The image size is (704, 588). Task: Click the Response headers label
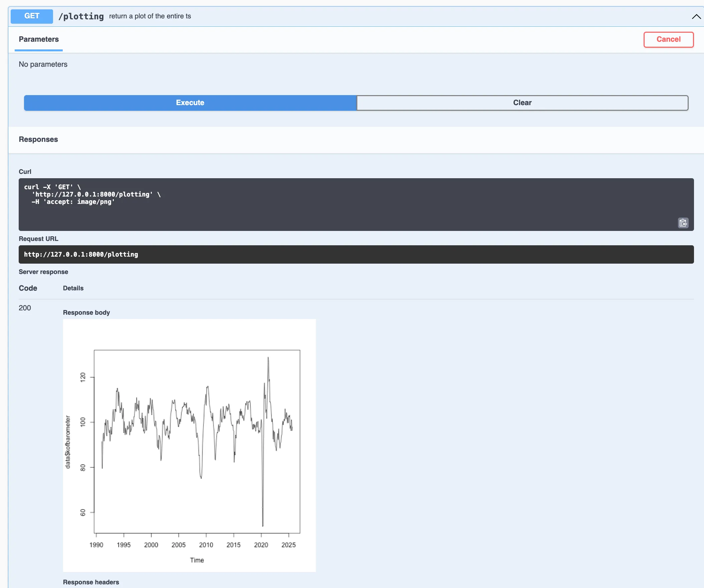tap(91, 582)
